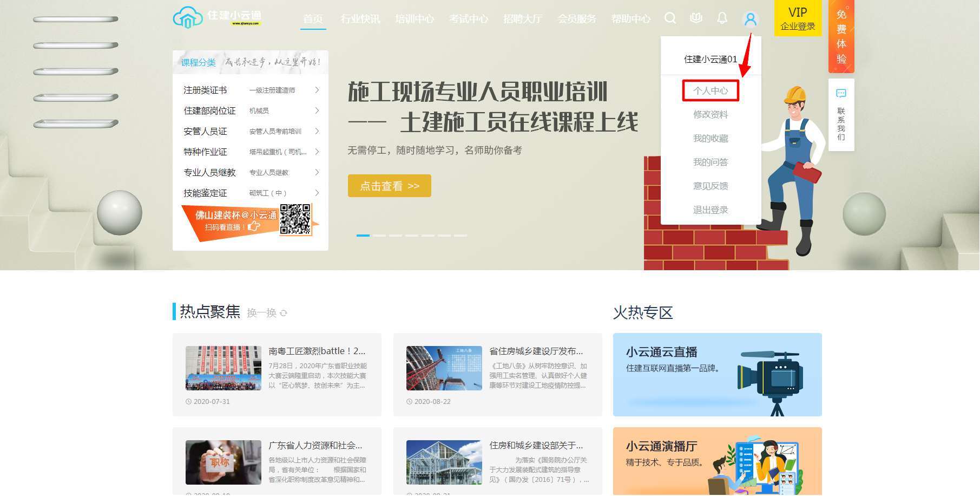The image size is (980, 496).
Task: Switch to the 考试中心 nav tab
Action: coord(468,18)
